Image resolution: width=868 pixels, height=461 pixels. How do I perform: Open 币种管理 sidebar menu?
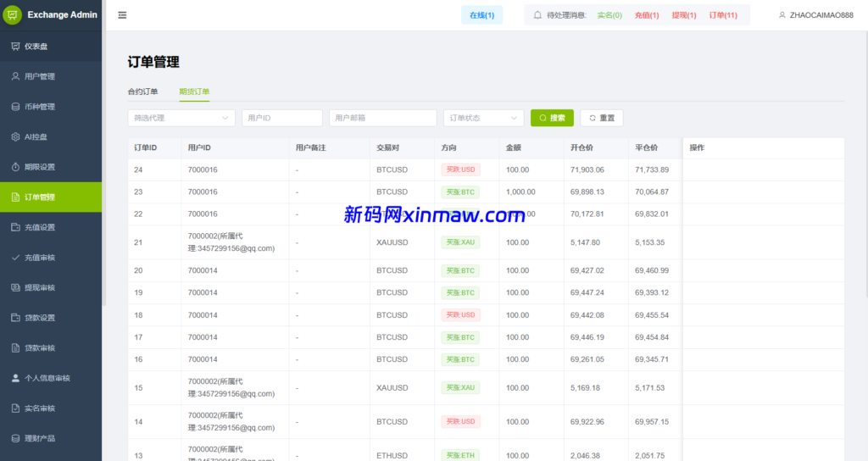[x=51, y=107]
